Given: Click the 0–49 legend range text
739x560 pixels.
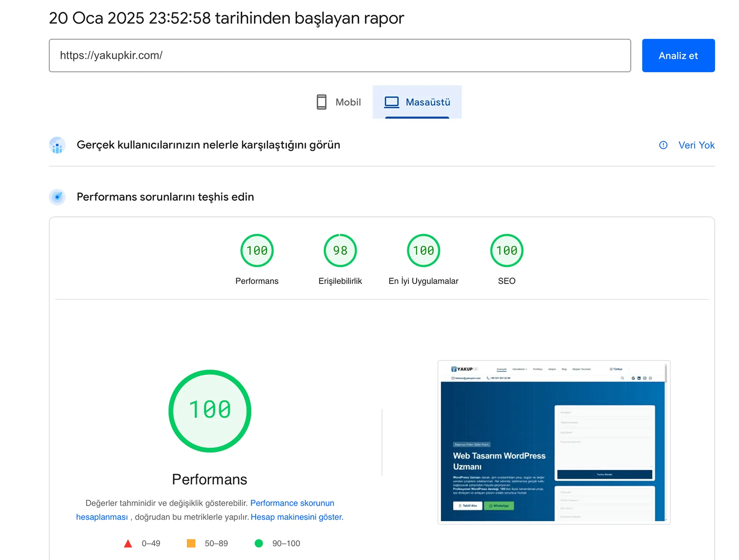Looking at the screenshot, I should point(151,543).
